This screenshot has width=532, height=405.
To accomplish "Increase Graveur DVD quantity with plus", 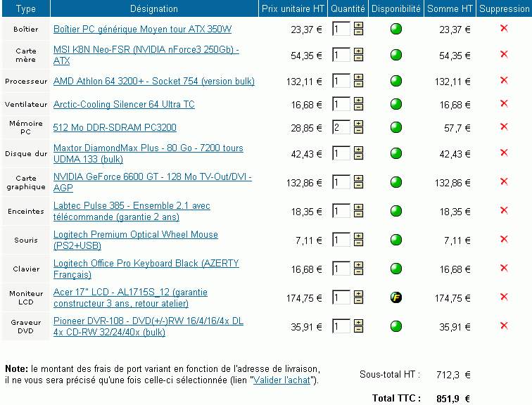I will tap(358, 323).
